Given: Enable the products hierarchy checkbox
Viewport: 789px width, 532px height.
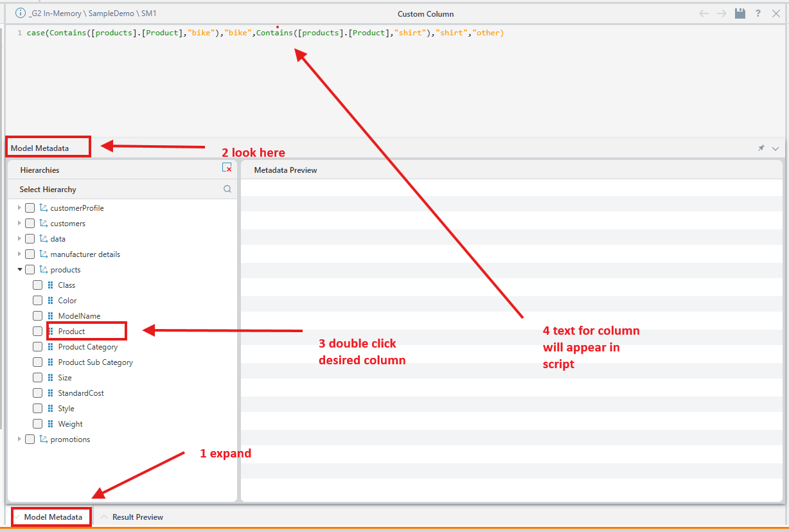Looking at the screenshot, I should pyautogui.click(x=30, y=270).
